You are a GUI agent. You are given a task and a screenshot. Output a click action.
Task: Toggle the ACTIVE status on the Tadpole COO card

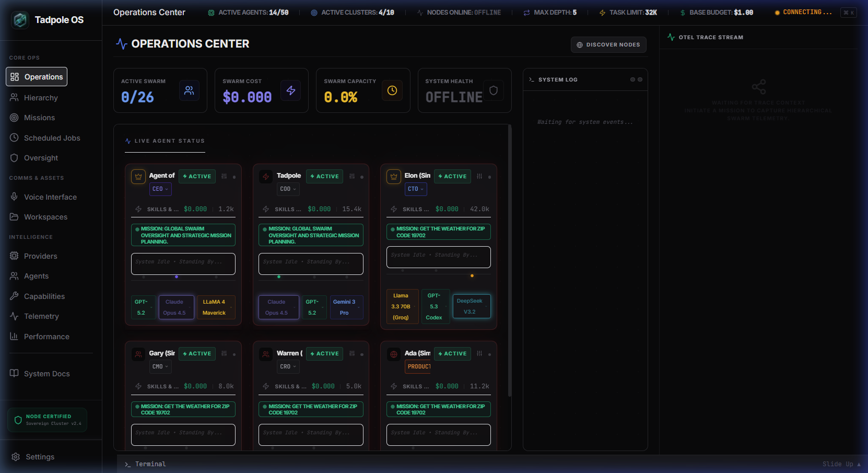pos(324,176)
